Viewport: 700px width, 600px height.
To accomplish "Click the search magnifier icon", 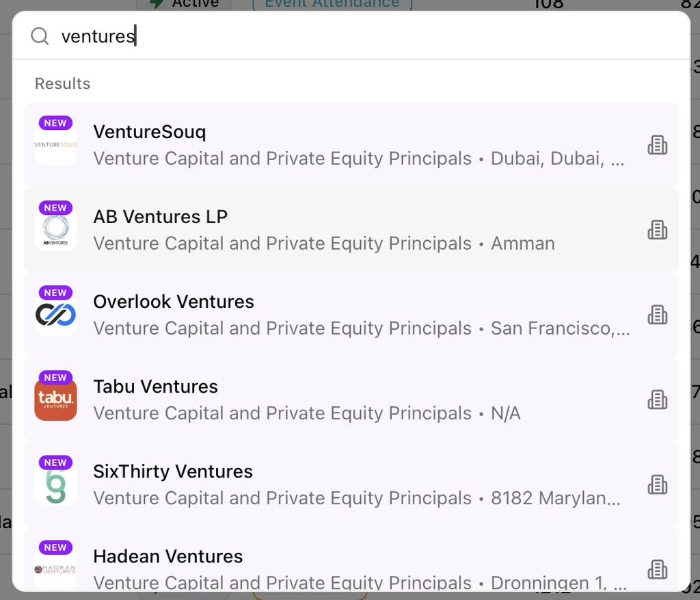I will 40,36.
